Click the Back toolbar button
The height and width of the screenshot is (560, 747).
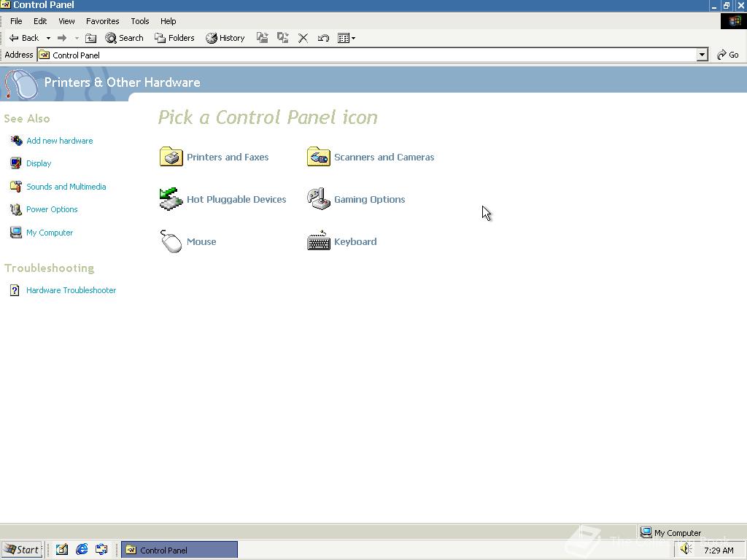pyautogui.click(x=24, y=38)
